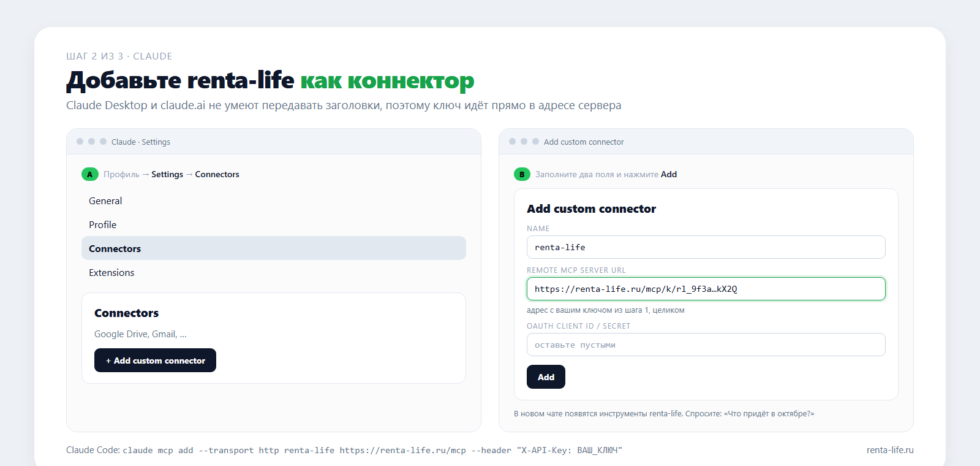Focus the Remote MCP server URL field
Image resolution: width=980 pixels, height=466 pixels.
pyautogui.click(x=706, y=289)
